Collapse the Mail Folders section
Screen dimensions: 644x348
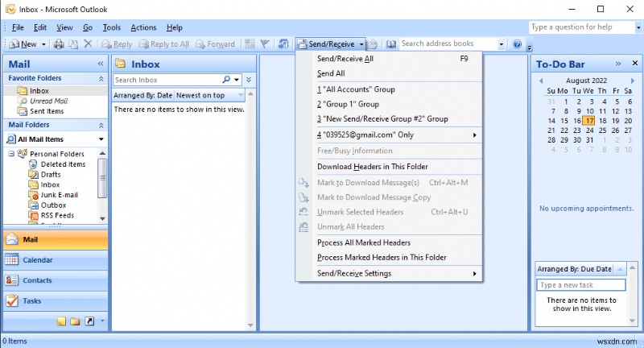pos(101,125)
